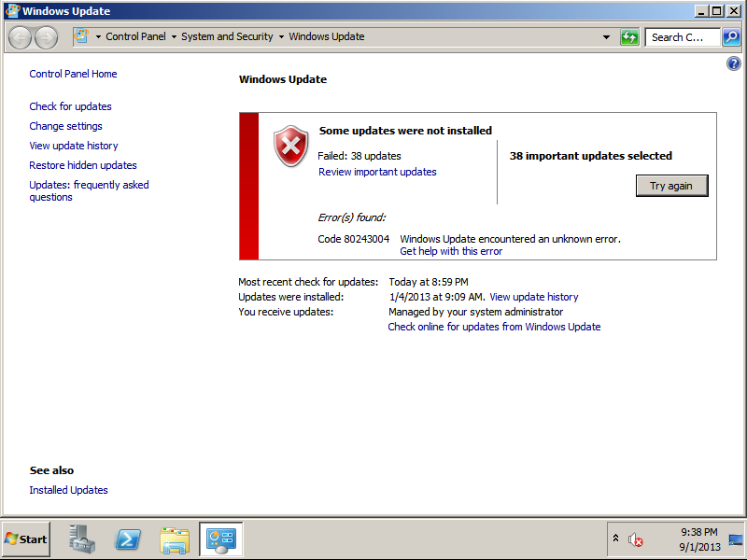Image resolution: width=747 pixels, height=560 pixels.
Task: Go to Control Panel breadcrumb
Action: click(x=135, y=36)
